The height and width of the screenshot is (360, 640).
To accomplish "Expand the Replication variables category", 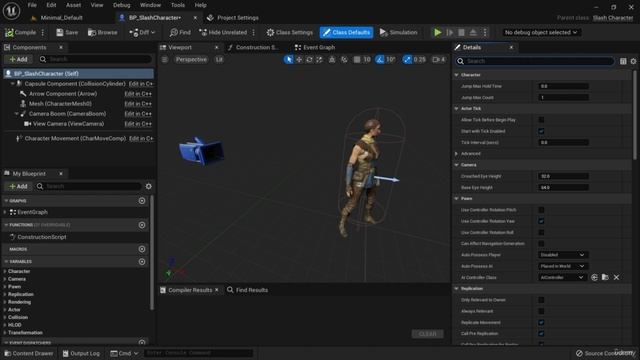I will (5, 294).
